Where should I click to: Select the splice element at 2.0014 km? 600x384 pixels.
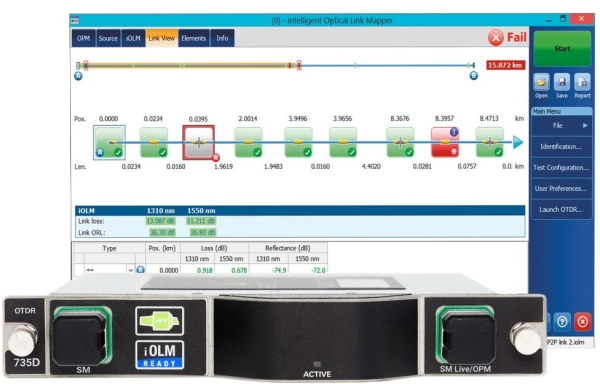pos(248,142)
